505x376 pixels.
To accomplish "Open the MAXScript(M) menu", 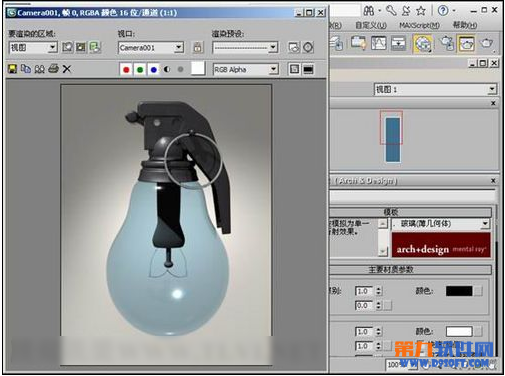I will (x=419, y=25).
